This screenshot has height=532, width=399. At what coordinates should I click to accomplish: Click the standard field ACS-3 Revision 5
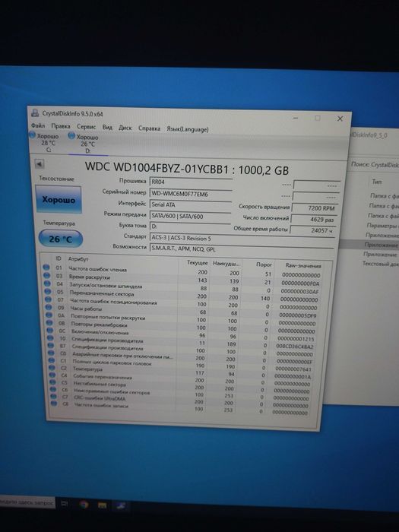click(x=242, y=239)
